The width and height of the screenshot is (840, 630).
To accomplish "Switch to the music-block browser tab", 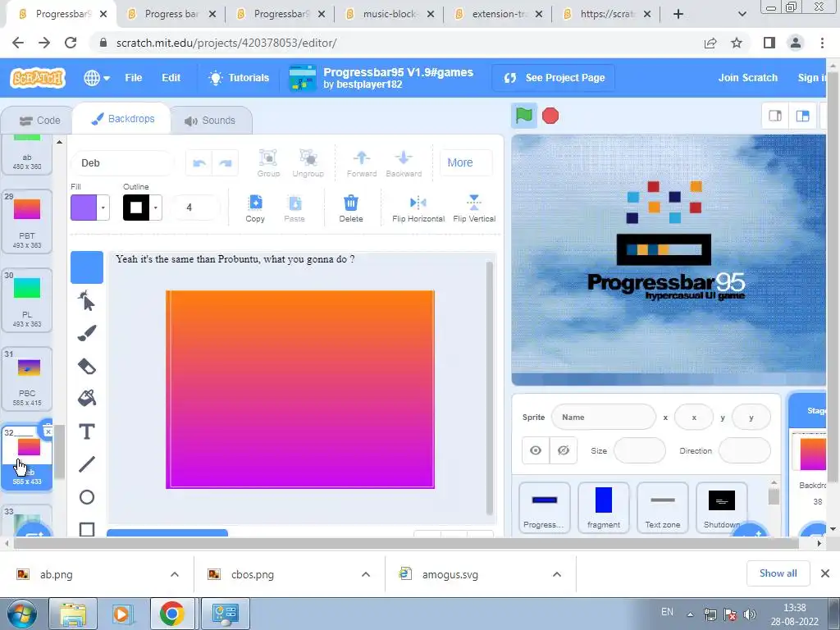I will coord(390,14).
